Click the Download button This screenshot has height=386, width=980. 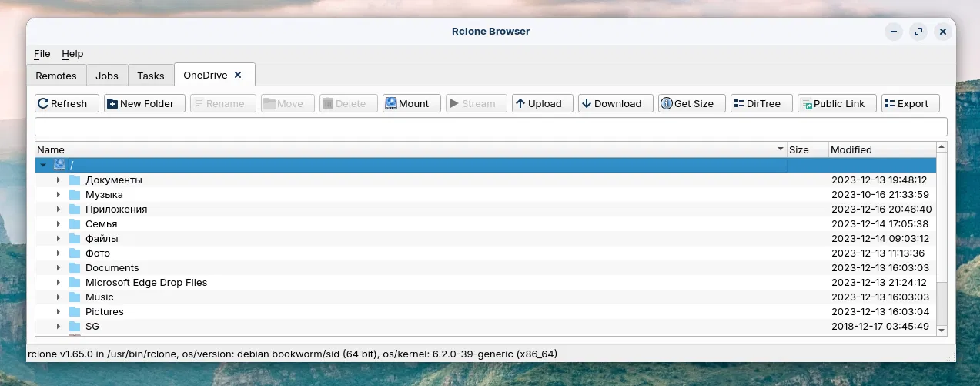click(616, 103)
